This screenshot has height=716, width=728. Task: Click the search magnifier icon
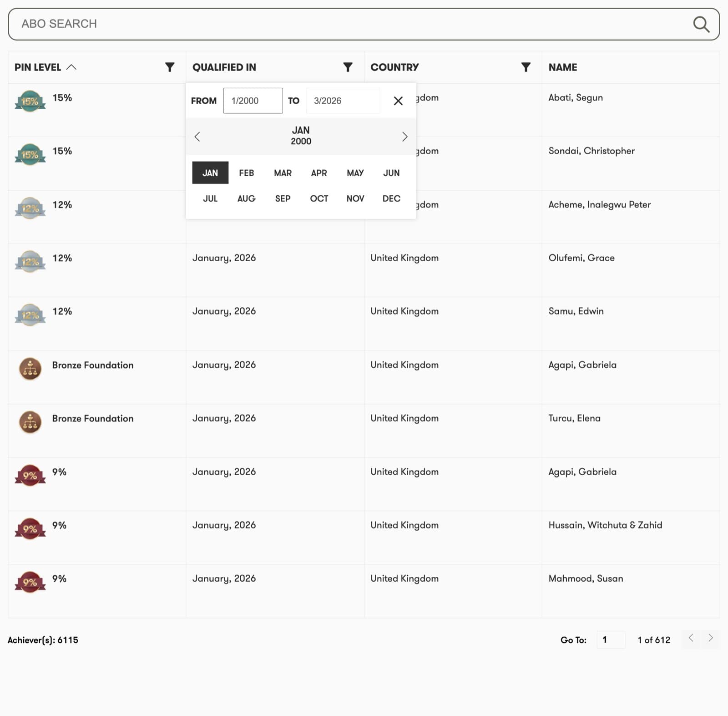click(701, 24)
